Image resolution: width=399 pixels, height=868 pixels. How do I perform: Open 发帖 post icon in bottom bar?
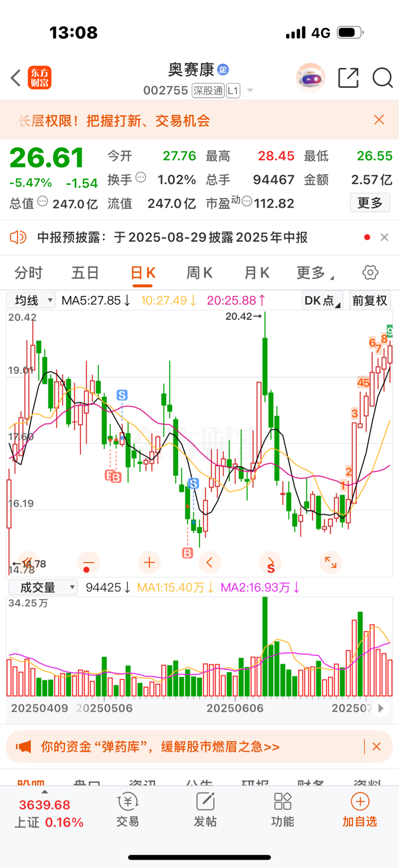(205, 802)
